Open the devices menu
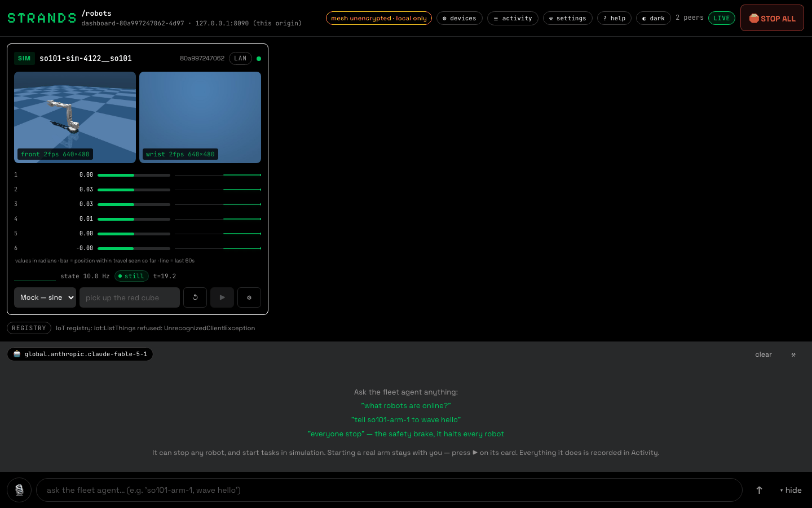This screenshot has width=812, height=508. pyautogui.click(x=460, y=18)
